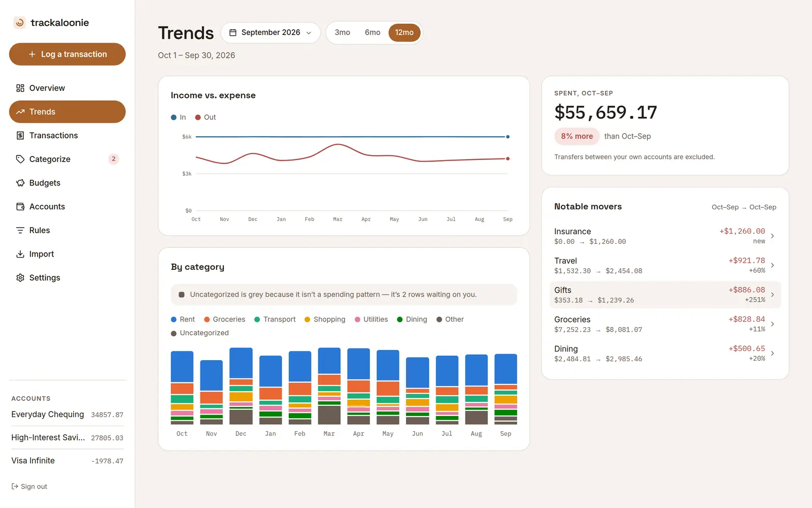The height and width of the screenshot is (508, 812).
Task: Open the September 2026 month dropdown
Action: [270, 33]
